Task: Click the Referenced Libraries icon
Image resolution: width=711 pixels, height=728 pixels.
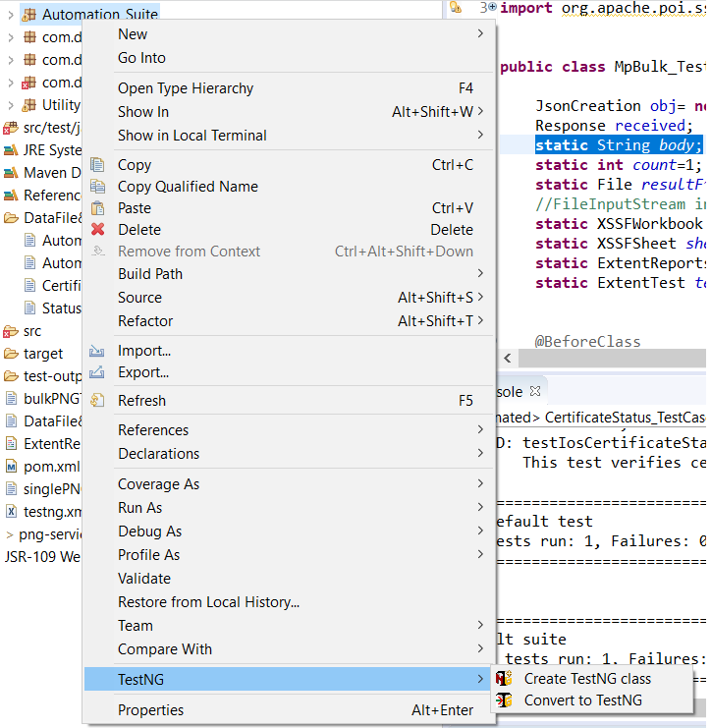Action: coord(11,195)
